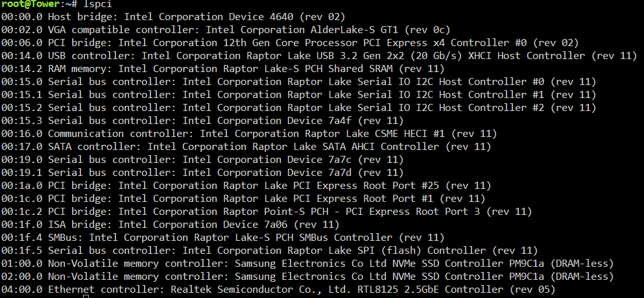Click the I2C Host Controller #2 line

pyautogui.click(x=298, y=108)
